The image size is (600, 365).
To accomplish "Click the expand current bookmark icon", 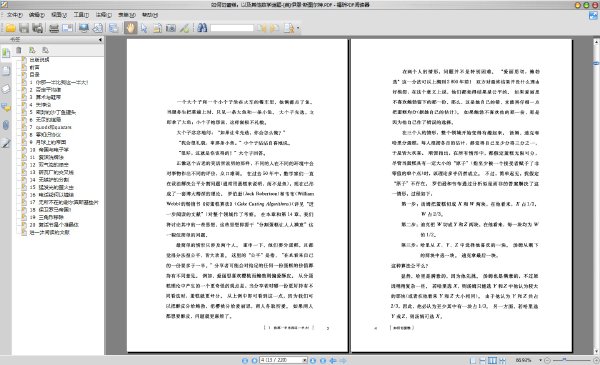I will coord(32,50).
